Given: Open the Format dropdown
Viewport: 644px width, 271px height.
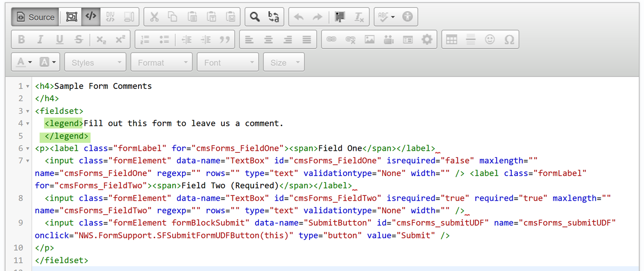Looking at the screenshot, I should point(161,62).
